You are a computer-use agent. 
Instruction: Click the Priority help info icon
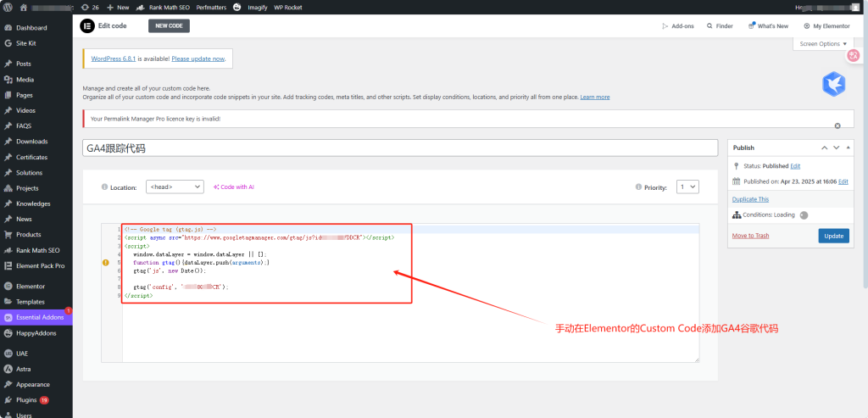(638, 187)
